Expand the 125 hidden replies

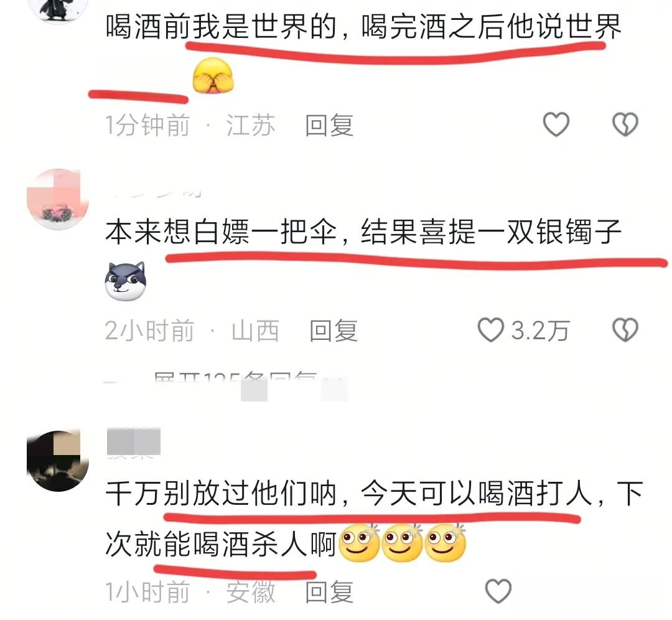point(236,380)
